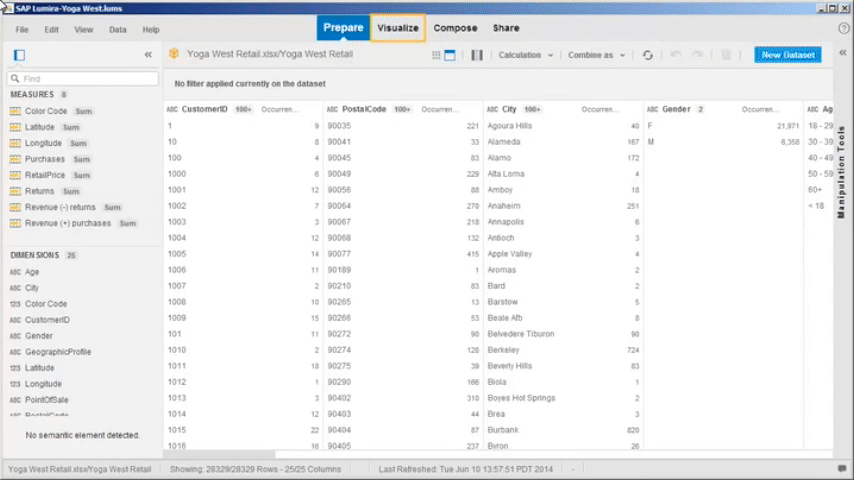This screenshot has height=480, width=854.
Task: Click Longitude measure icon
Action: coord(15,143)
